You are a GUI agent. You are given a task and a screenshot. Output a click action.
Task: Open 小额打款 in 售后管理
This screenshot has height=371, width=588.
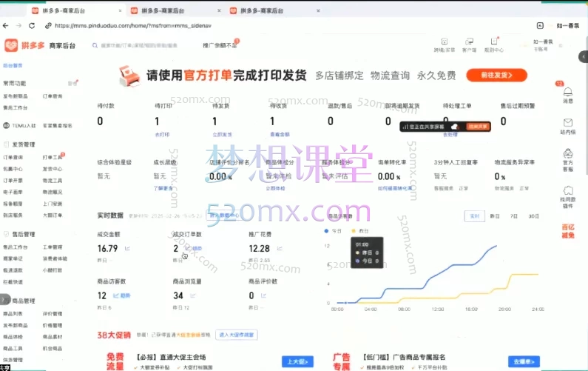click(x=52, y=270)
